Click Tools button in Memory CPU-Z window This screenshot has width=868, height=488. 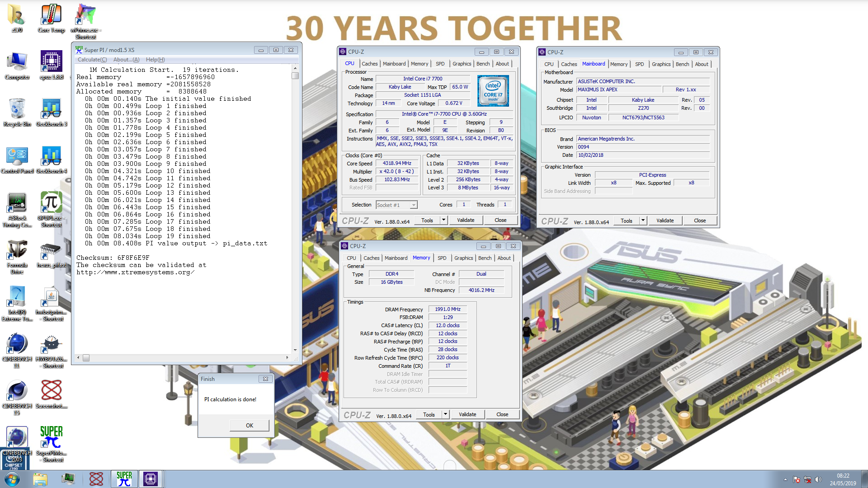pyautogui.click(x=429, y=414)
